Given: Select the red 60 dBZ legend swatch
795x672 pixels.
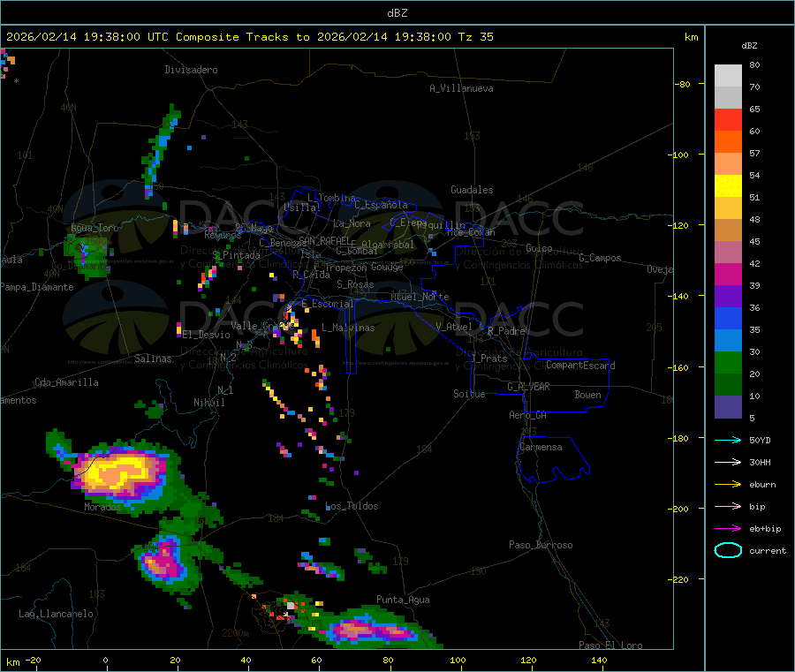Looking at the screenshot, I should coord(728,119).
